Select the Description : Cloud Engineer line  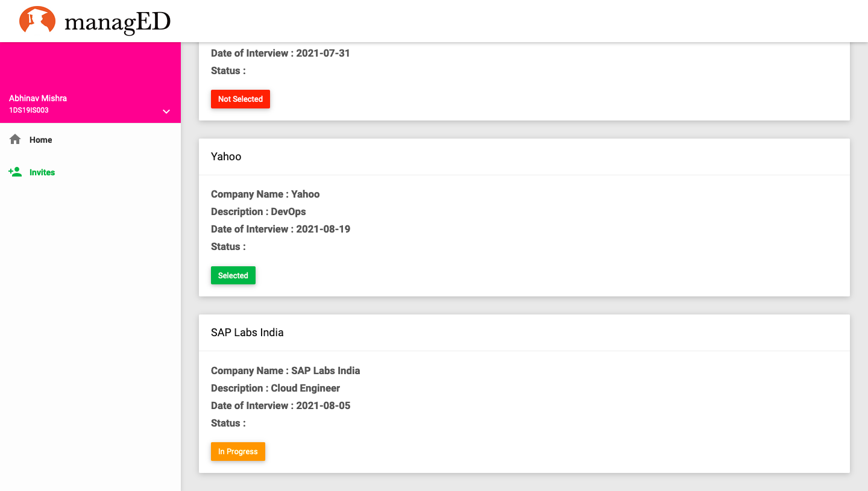point(275,388)
